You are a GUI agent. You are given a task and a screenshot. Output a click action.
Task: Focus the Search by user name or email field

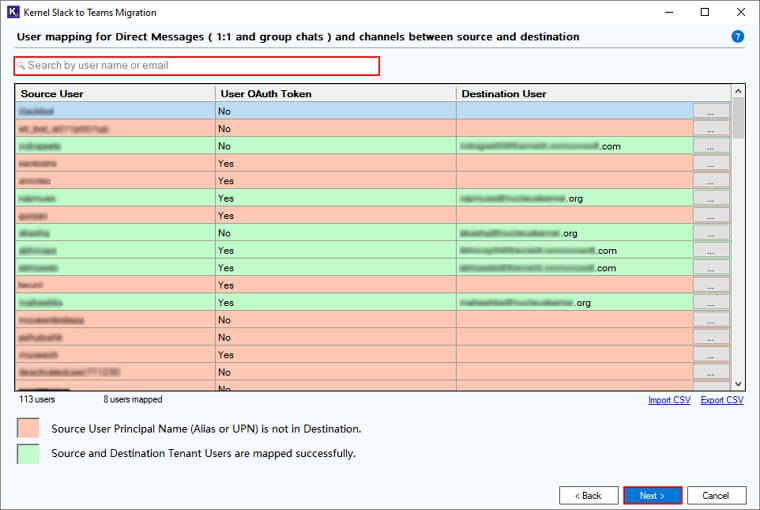[197, 65]
